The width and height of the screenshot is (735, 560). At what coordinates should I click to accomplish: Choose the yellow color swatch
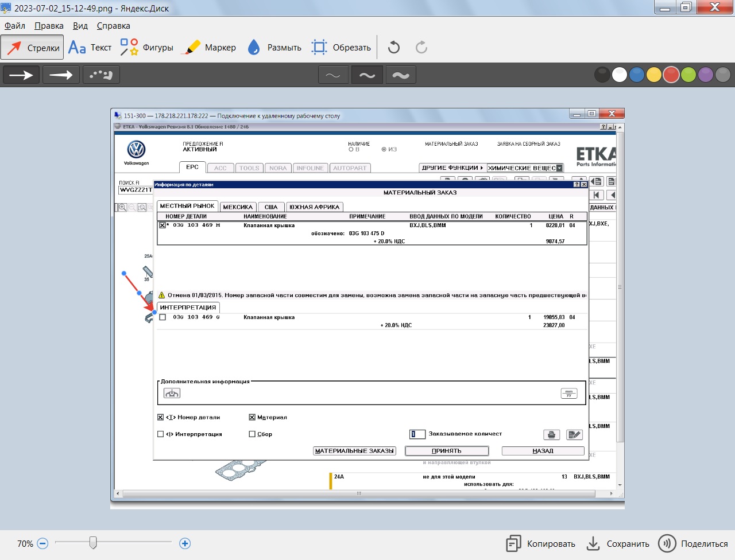click(654, 75)
